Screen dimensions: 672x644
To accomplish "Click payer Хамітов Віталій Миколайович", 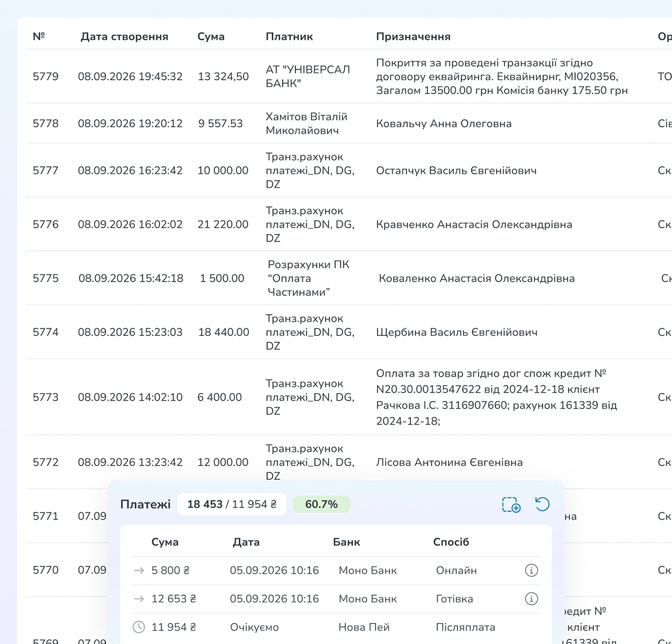I will (x=307, y=124).
